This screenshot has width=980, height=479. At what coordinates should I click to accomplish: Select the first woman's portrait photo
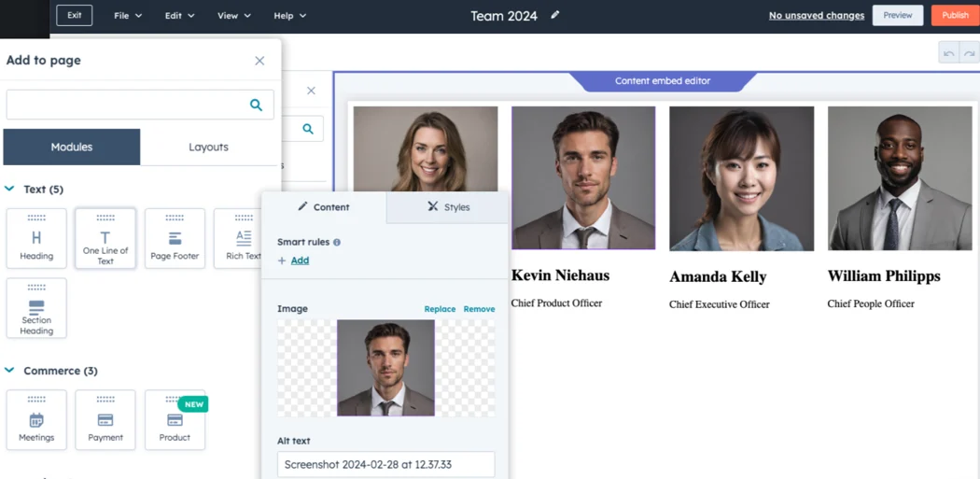click(426, 148)
